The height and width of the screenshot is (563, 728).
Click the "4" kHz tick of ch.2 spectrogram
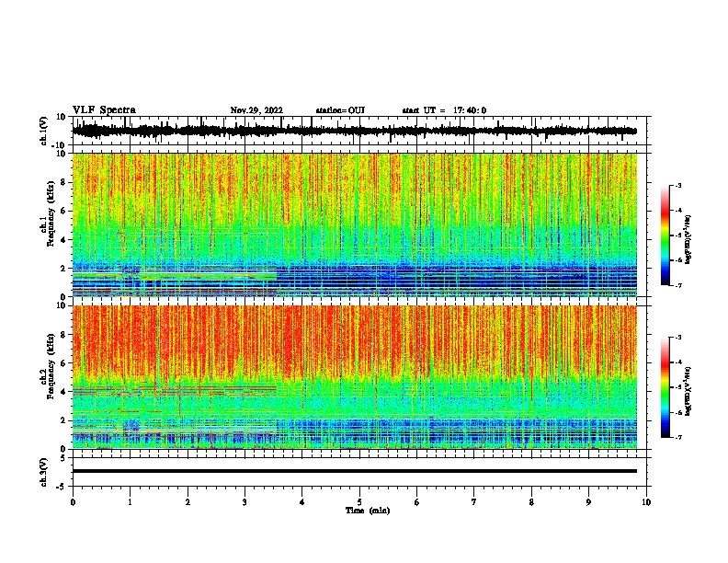(64, 392)
